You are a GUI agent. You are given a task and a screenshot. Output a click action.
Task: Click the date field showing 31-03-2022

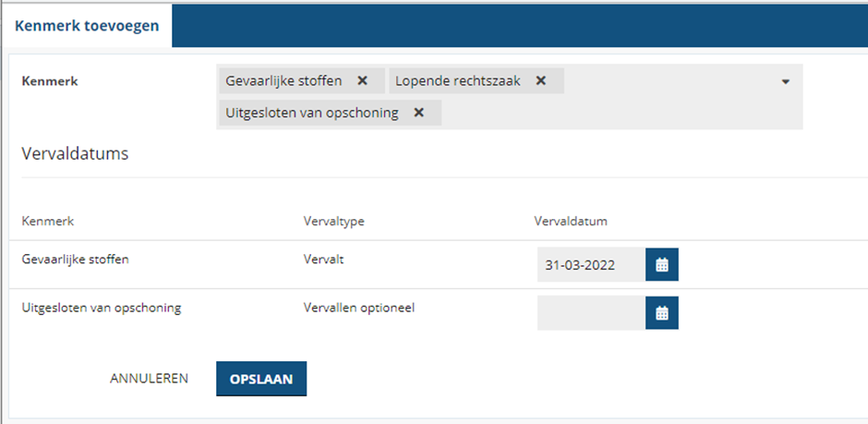coord(590,265)
